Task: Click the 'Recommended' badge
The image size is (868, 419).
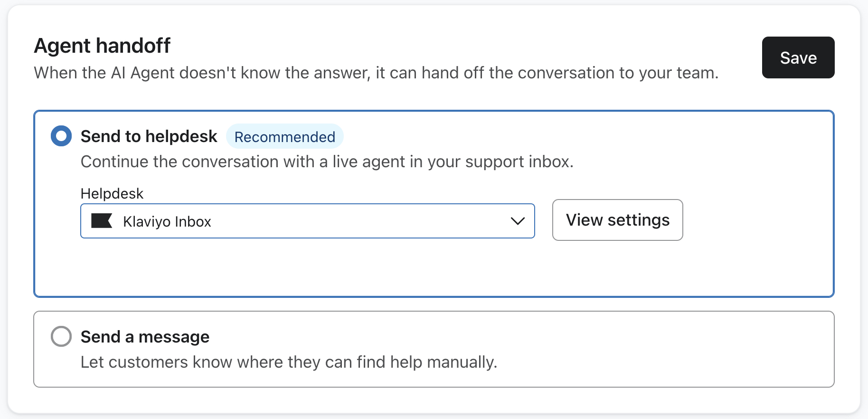Action: coord(284,137)
